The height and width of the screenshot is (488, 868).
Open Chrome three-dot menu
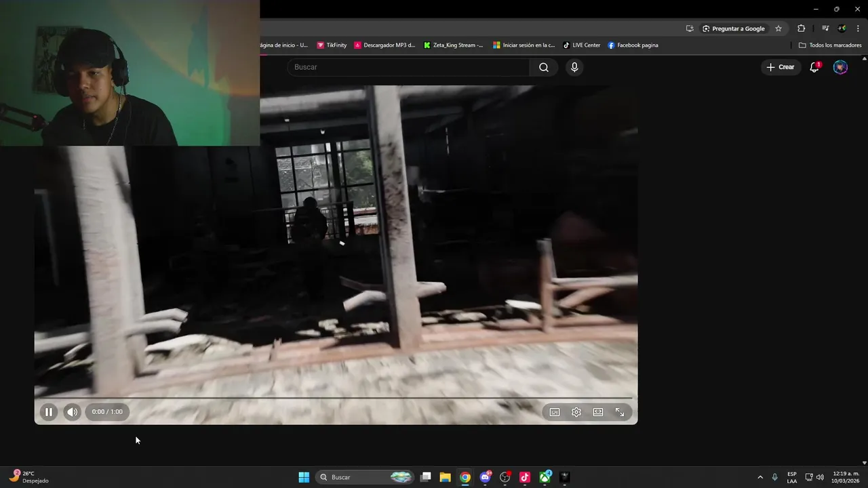click(x=859, y=28)
